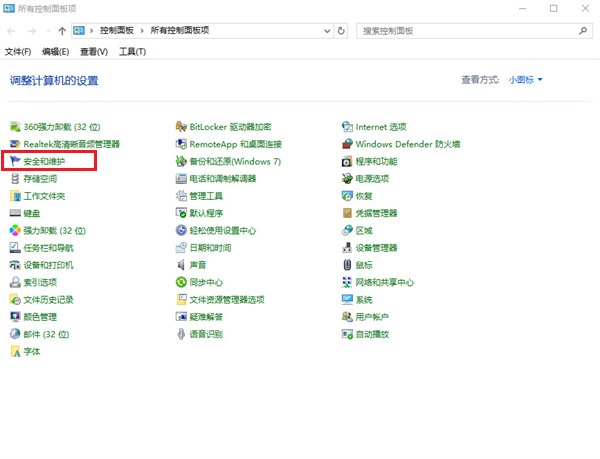Viewport: 600px width, 459px height.
Task: Click the 控制面板 breadcrumb
Action: [x=117, y=31]
